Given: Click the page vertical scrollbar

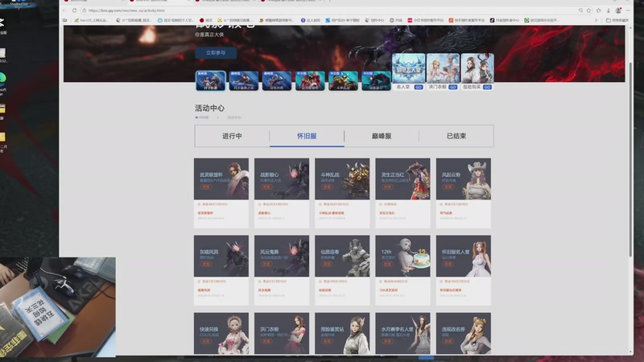Looking at the screenshot, I should pyautogui.click(x=630, y=160).
